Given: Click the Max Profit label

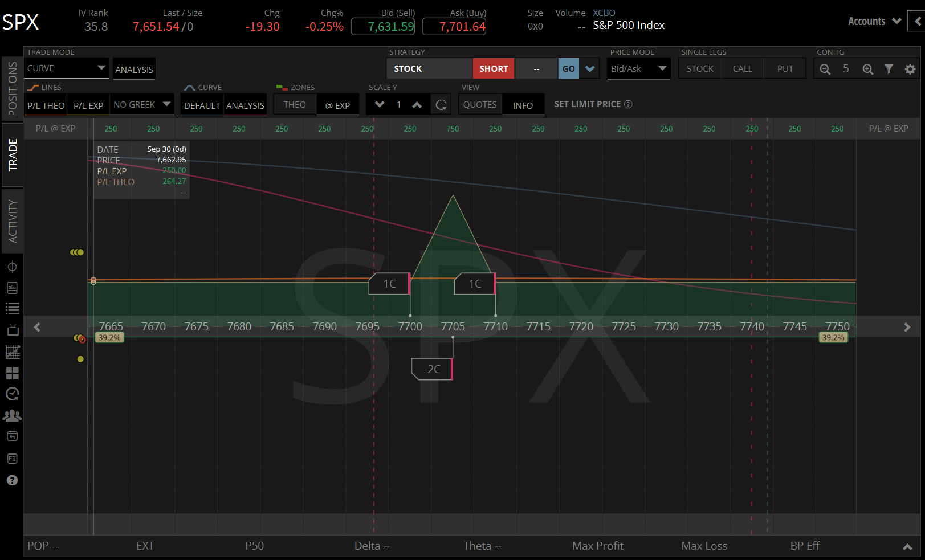Looking at the screenshot, I should point(598,546).
